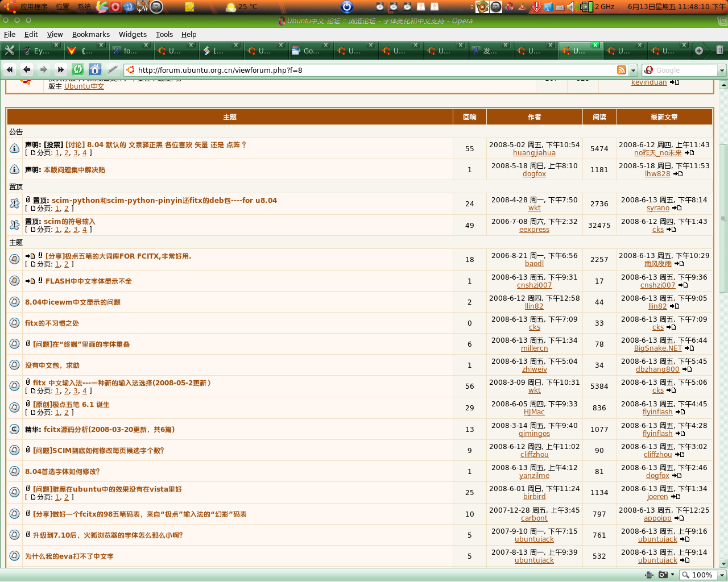Go to page 4 of scim的符号输入 topic

click(84, 230)
